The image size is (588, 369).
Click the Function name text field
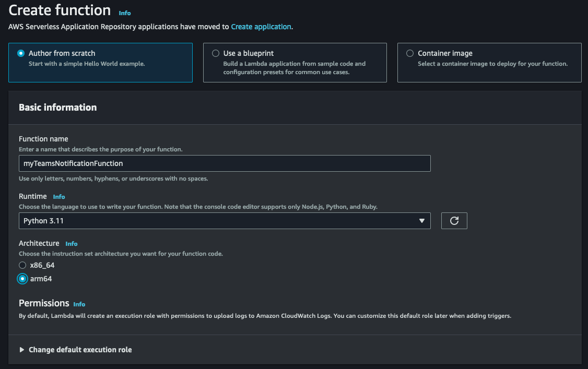(225, 163)
